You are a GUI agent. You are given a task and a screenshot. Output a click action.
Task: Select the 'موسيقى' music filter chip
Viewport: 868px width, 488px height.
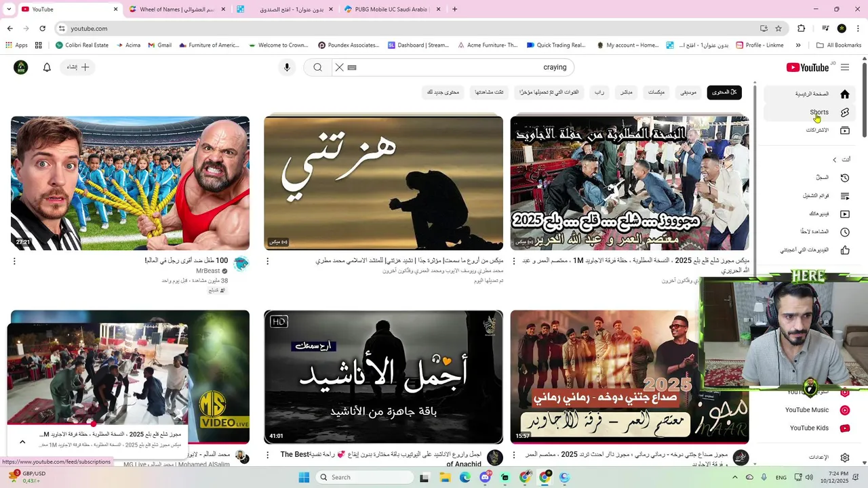click(x=688, y=92)
